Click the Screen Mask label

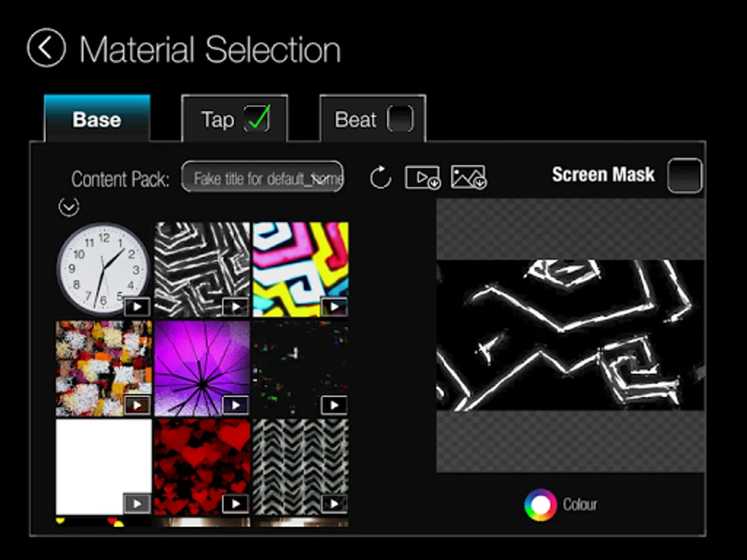(603, 175)
